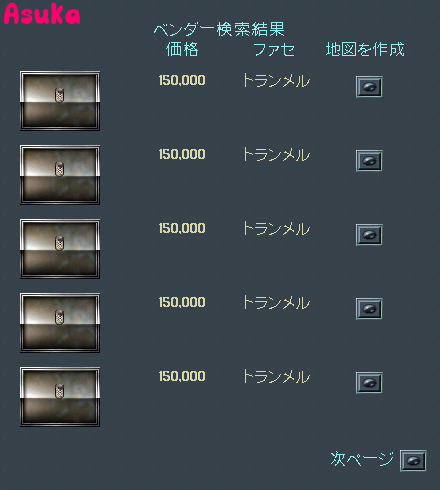Screen dimensions: 440x490
Task: Click the 次ページ text label
Action: pyautogui.click(x=362, y=459)
